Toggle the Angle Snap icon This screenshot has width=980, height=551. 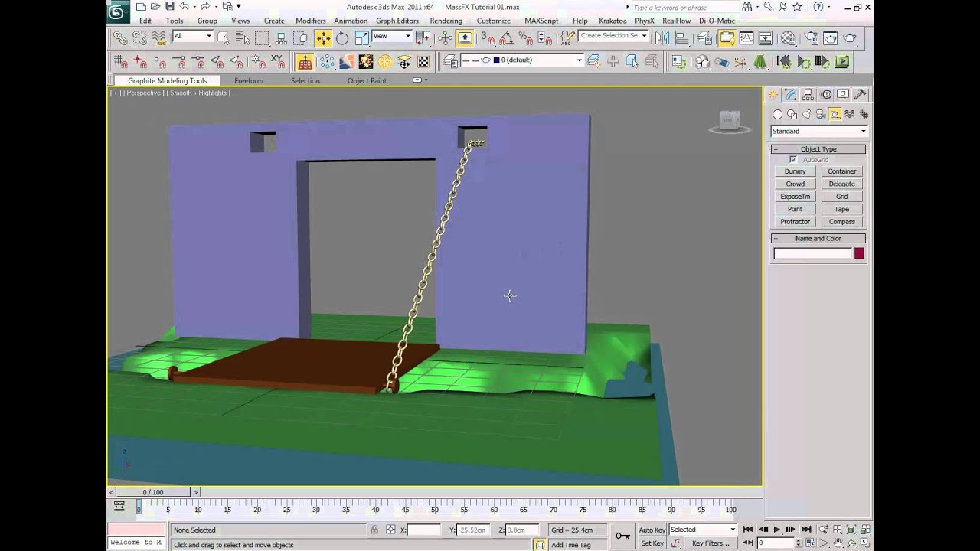coord(506,38)
